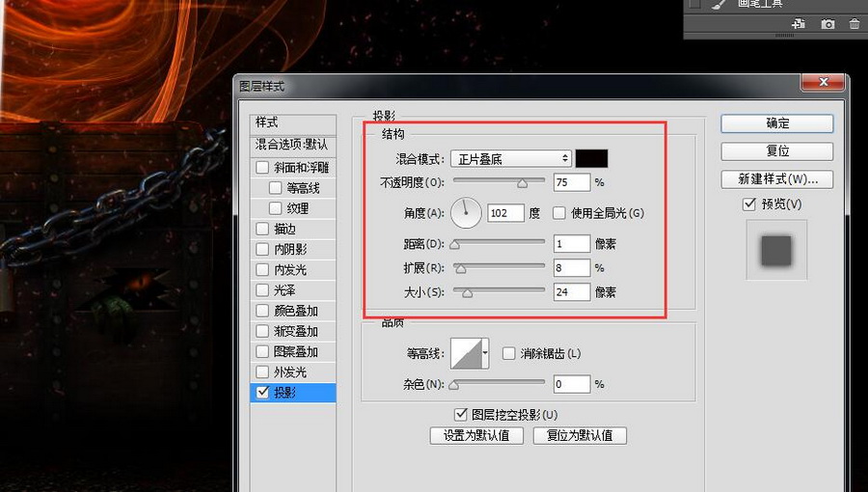Enable 渐变叠加 checkbox
868x492 pixels.
(262, 331)
